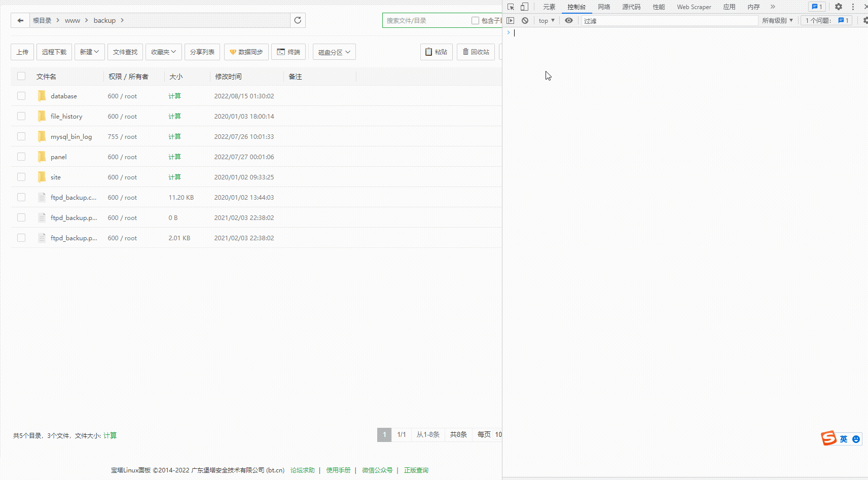Open the 元素 tab in DevTools
This screenshot has height=480, width=868.
point(549,7)
